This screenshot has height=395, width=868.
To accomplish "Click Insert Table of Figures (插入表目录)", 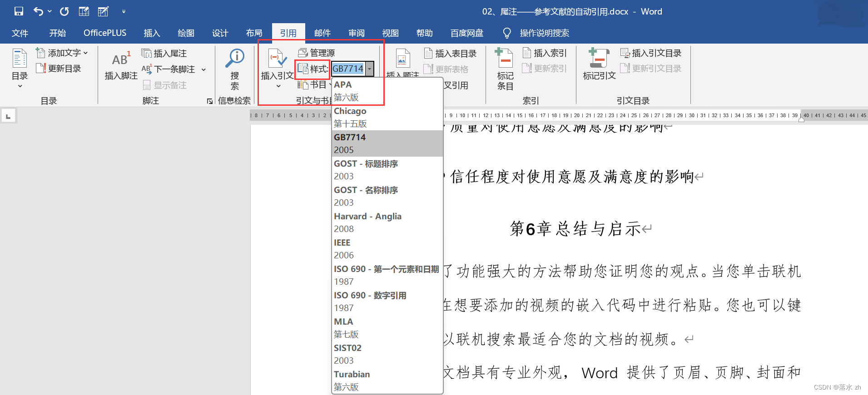I will (x=450, y=54).
